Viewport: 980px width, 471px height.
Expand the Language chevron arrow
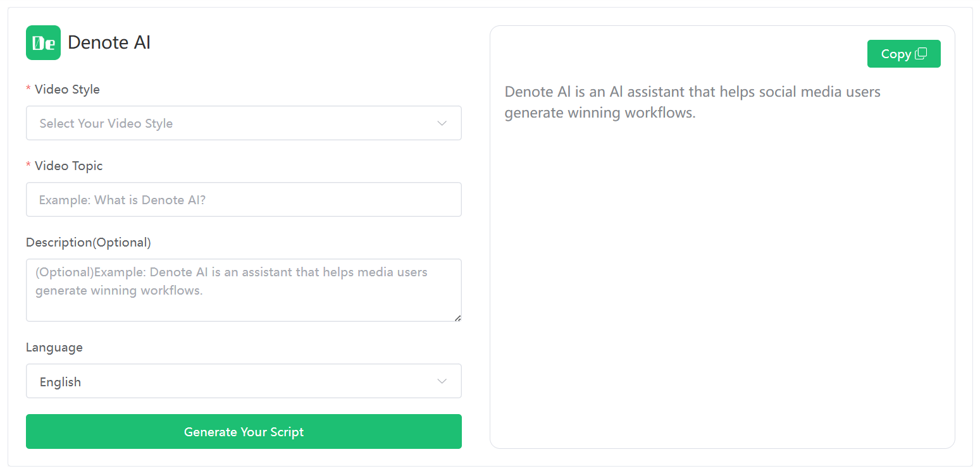(x=442, y=381)
